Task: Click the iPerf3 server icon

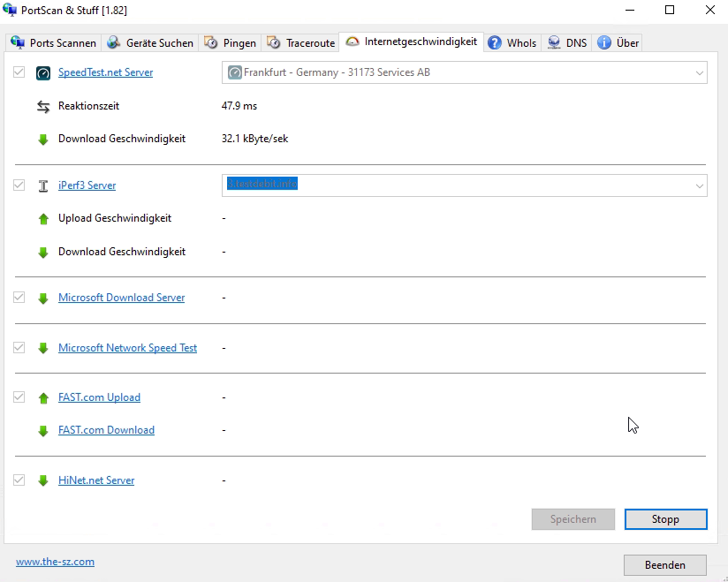Action: (43, 185)
